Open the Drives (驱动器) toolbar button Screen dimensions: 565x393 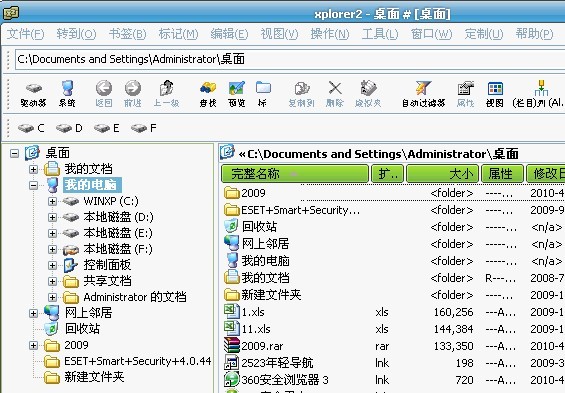(33, 94)
